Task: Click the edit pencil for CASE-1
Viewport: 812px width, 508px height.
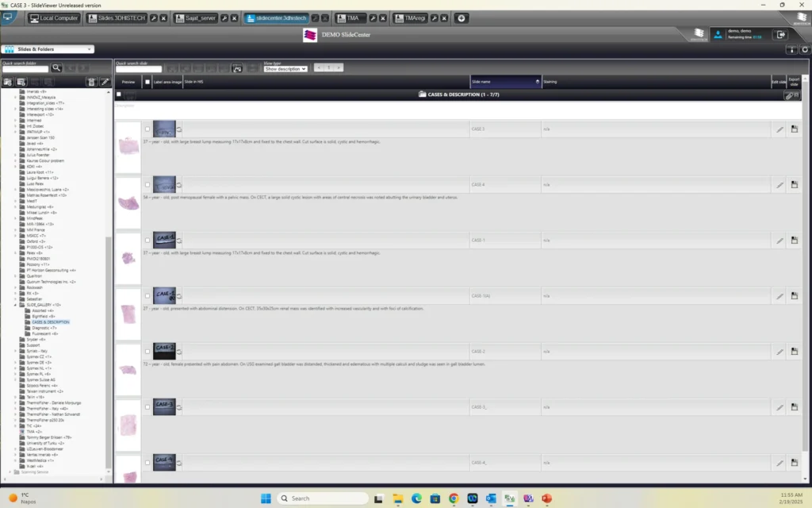Action: 779,241
